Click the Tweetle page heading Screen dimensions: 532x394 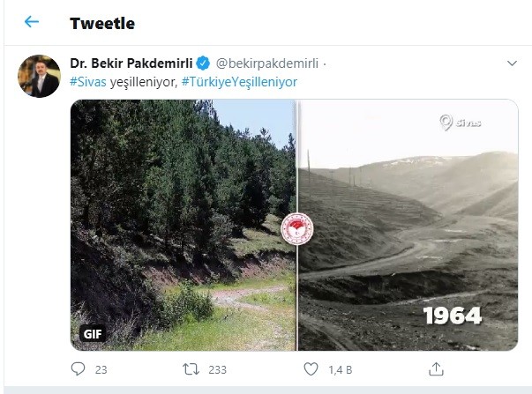102,23
